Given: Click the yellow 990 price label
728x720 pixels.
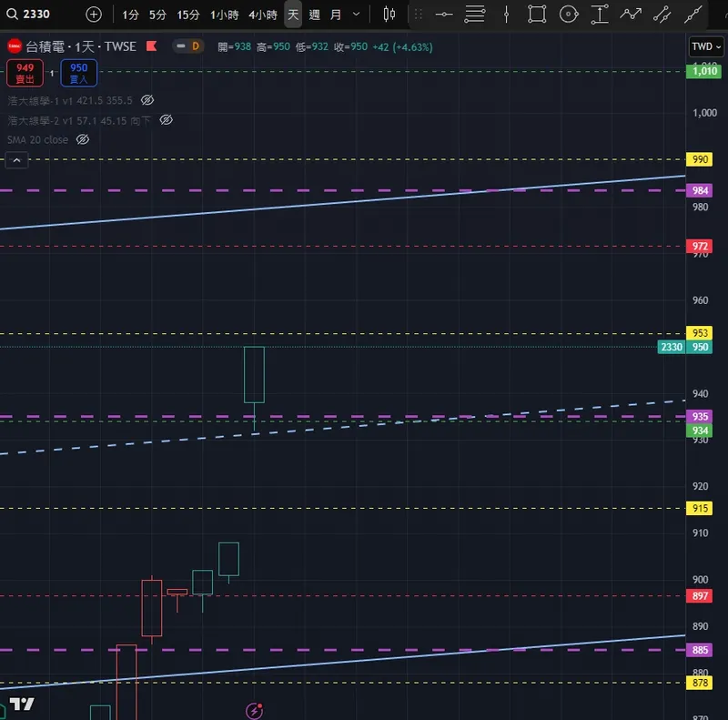Looking at the screenshot, I should (699, 159).
